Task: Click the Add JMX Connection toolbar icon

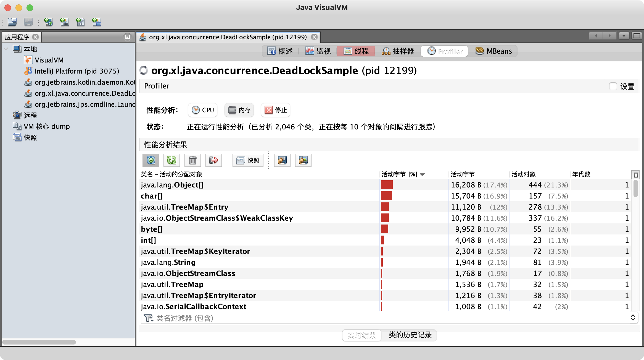Action: (x=65, y=22)
